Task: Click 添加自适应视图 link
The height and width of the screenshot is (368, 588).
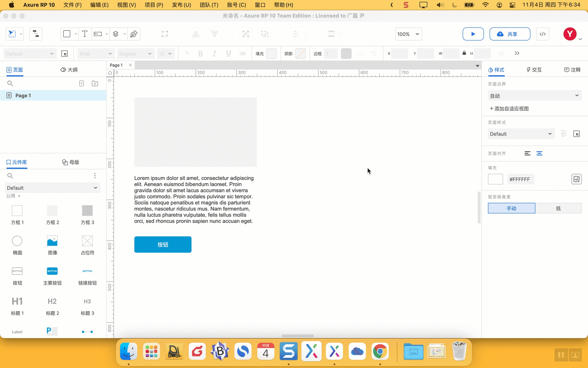Action: point(509,109)
